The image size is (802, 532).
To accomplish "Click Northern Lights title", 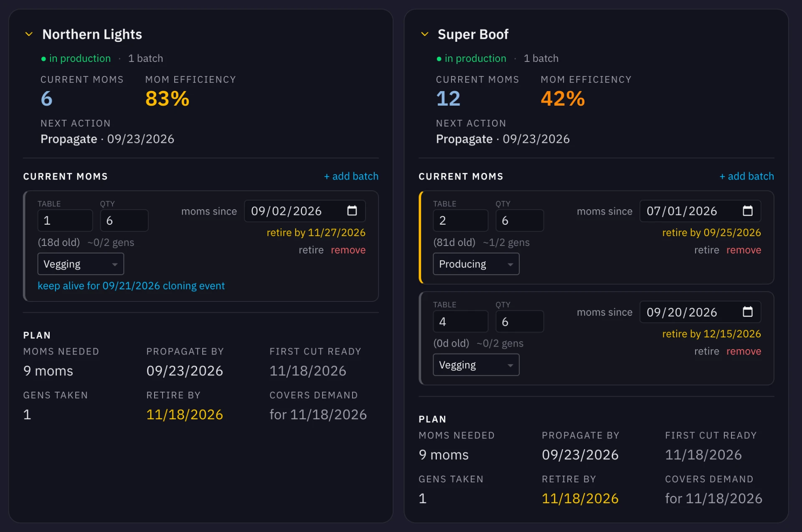I will pyautogui.click(x=92, y=34).
